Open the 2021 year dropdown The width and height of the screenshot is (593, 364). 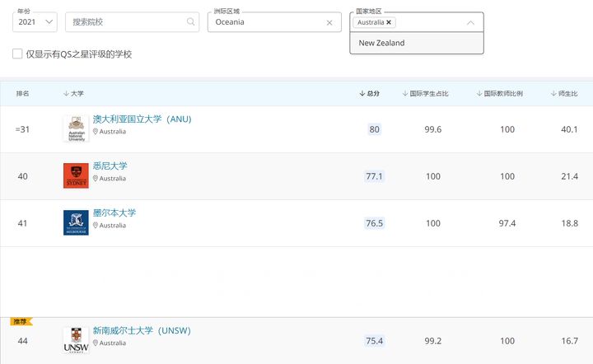click(x=35, y=22)
